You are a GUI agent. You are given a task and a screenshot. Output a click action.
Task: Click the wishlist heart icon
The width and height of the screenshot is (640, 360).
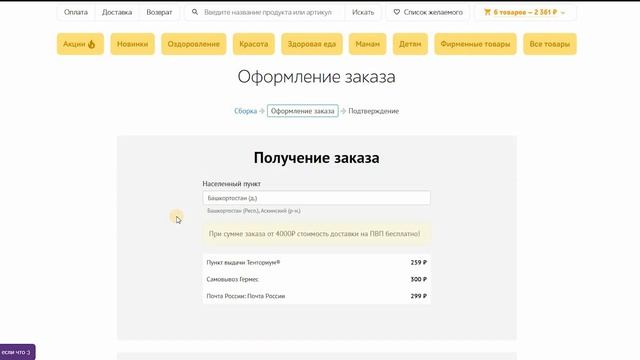(x=396, y=12)
